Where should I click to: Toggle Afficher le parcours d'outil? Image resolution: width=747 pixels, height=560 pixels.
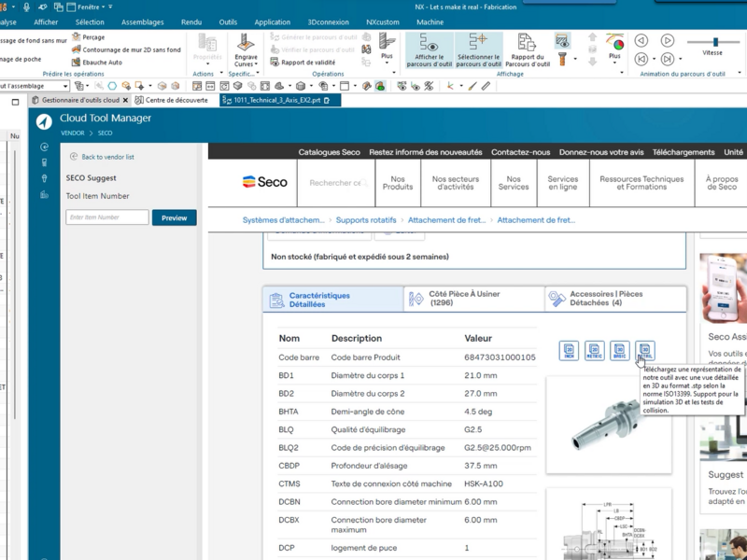click(x=430, y=50)
